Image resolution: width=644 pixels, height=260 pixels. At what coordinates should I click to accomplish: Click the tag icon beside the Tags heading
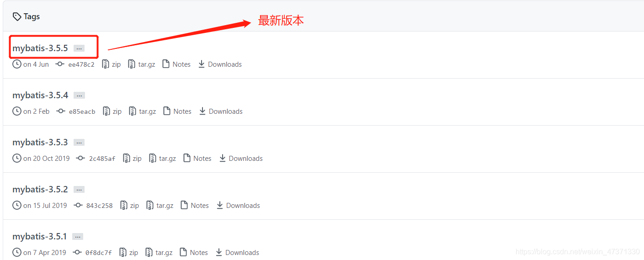tap(17, 17)
